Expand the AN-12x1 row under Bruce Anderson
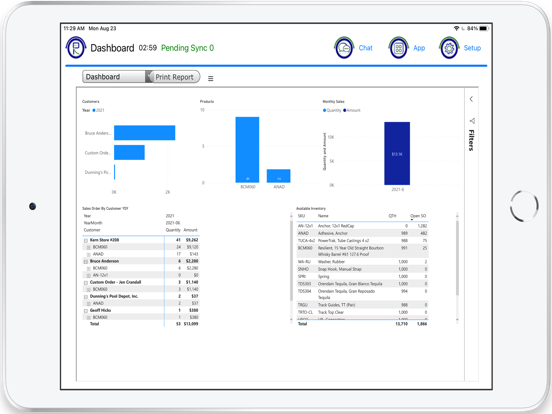This screenshot has height=414, width=552. (x=89, y=275)
